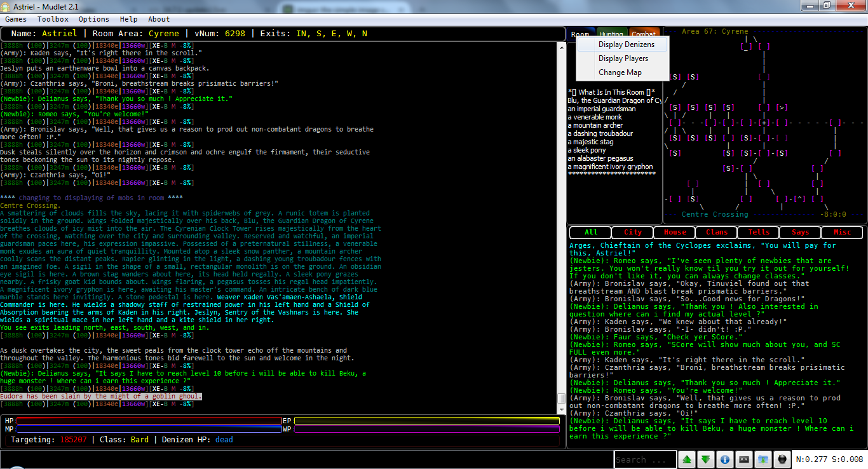Click the blue info icon

click(x=724, y=459)
